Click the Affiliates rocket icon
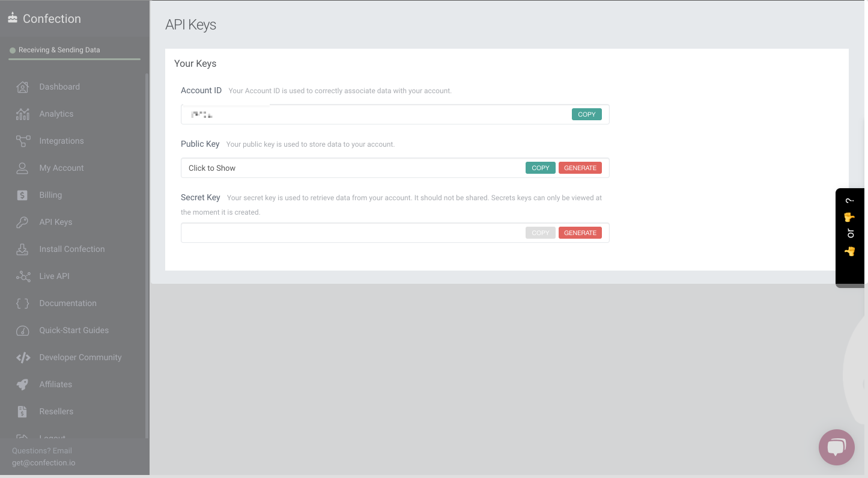This screenshot has width=868, height=478. click(23, 385)
